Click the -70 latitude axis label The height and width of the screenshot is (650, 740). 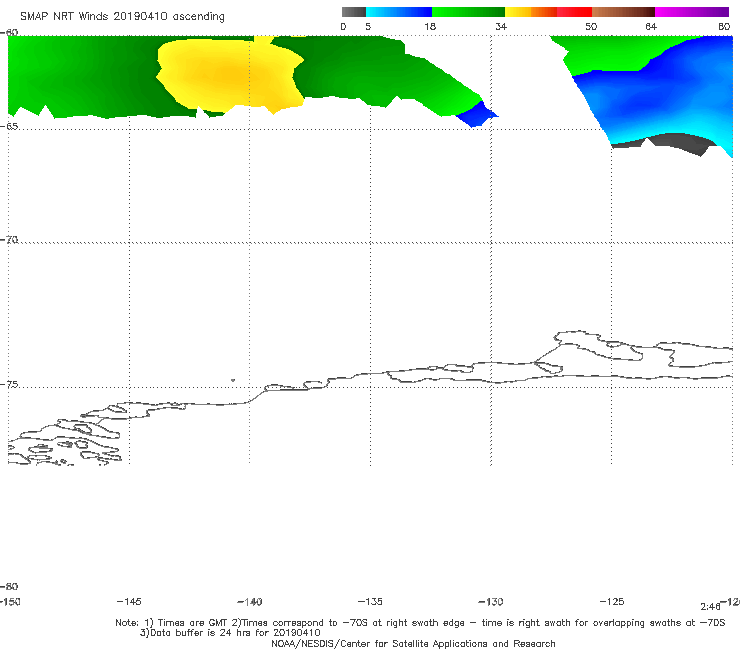click(9, 240)
